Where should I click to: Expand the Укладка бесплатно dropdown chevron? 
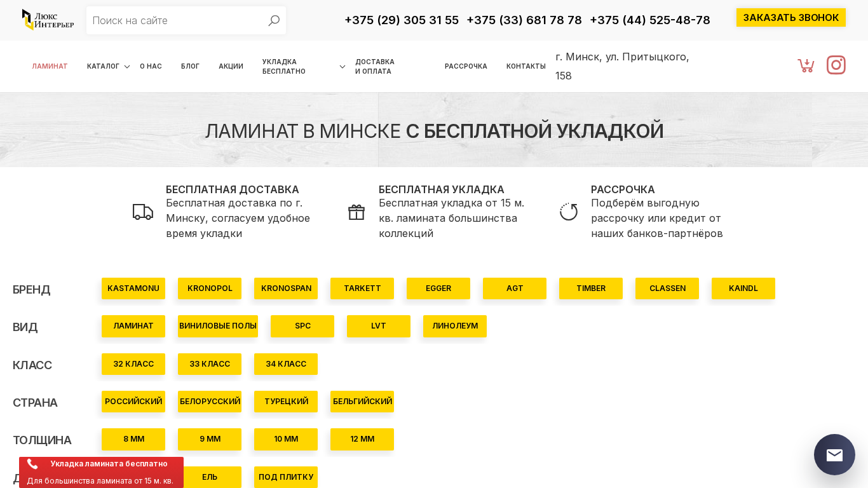pos(342,67)
